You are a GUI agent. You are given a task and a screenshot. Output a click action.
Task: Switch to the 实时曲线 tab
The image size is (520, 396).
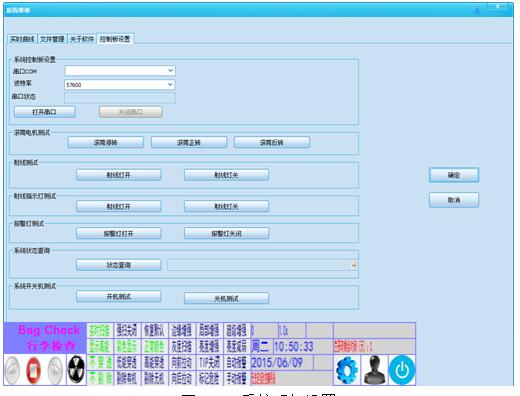(x=22, y=39)
